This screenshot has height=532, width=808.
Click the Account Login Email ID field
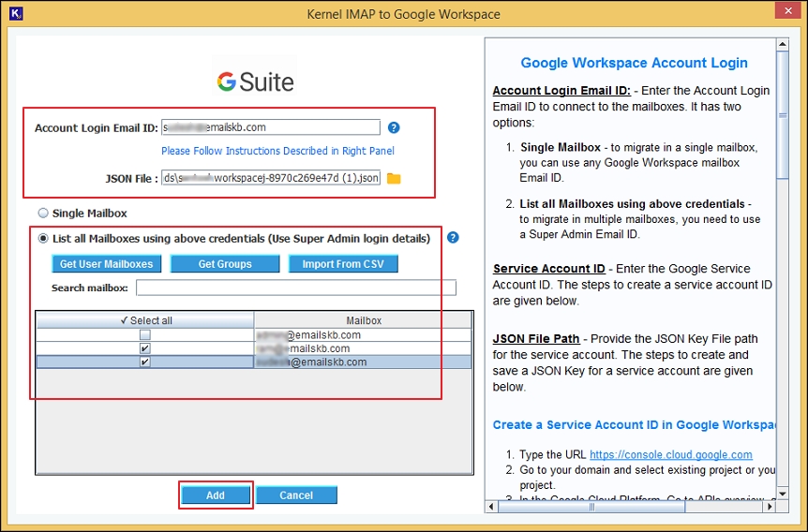271,127
